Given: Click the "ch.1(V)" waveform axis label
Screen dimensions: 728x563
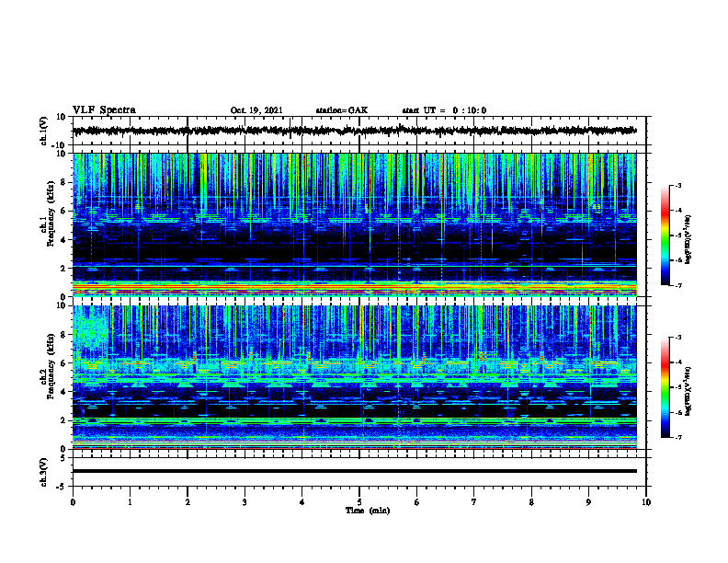Looking at the screenshot, I should pos(44,131).
